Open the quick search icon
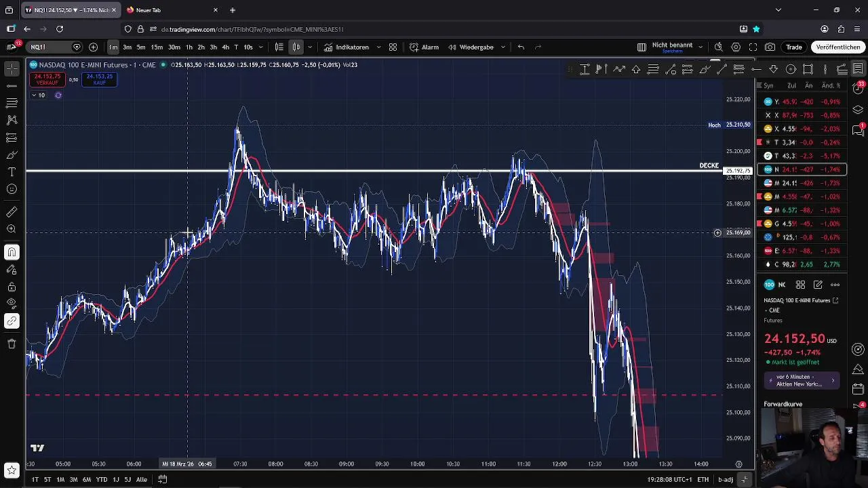The width and height of the screenshot is (868, 488). 719,47
